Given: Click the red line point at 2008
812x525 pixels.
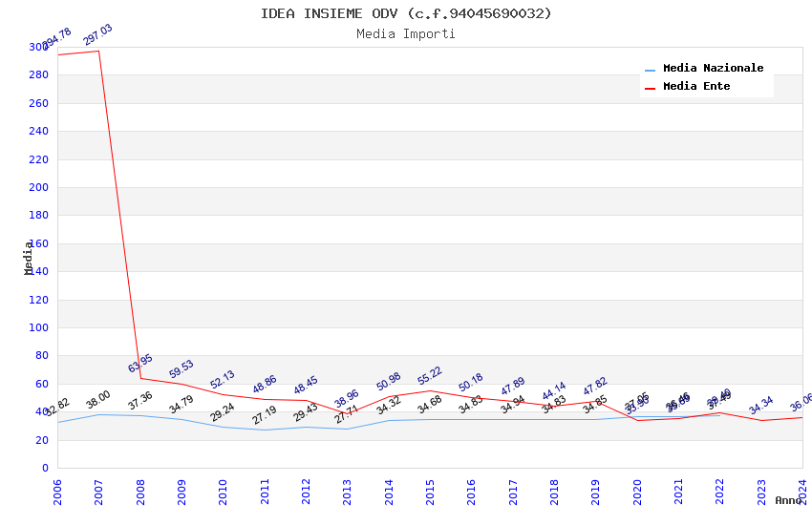Looking at the screenshot, I should tap(140, 378).
